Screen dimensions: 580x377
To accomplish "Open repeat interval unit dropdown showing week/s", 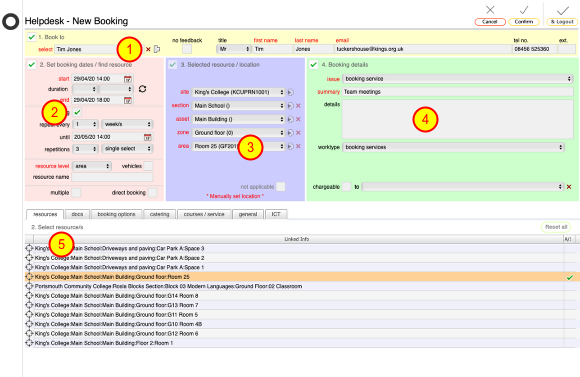I will (x=127, y=124).
